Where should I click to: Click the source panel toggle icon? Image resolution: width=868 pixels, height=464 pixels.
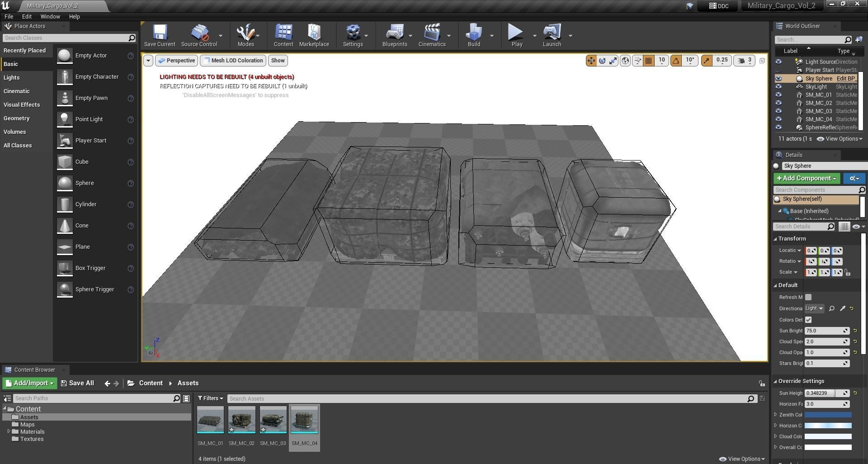pos(7,398)
